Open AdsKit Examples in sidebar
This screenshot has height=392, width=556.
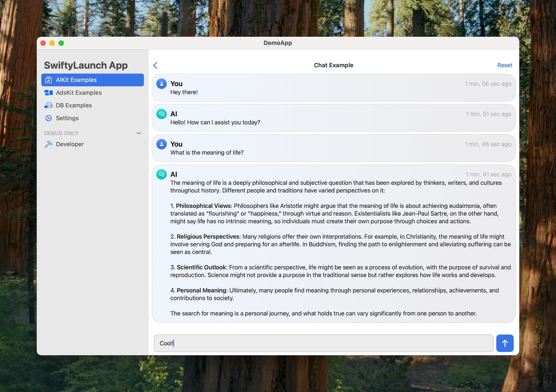pos(93,93)
